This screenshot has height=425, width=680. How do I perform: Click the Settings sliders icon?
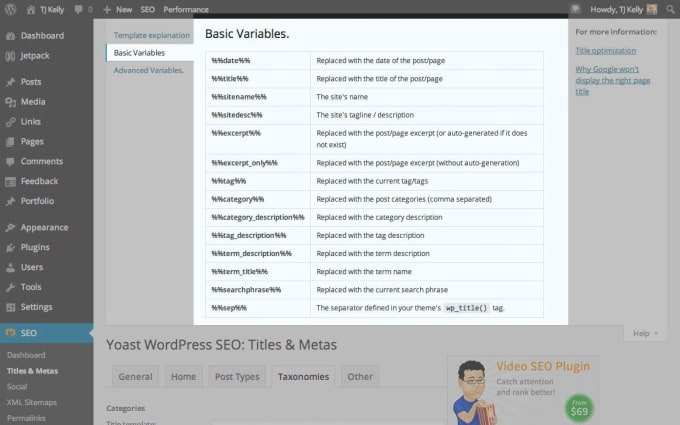pyautogui.click(x=10, y=307)
